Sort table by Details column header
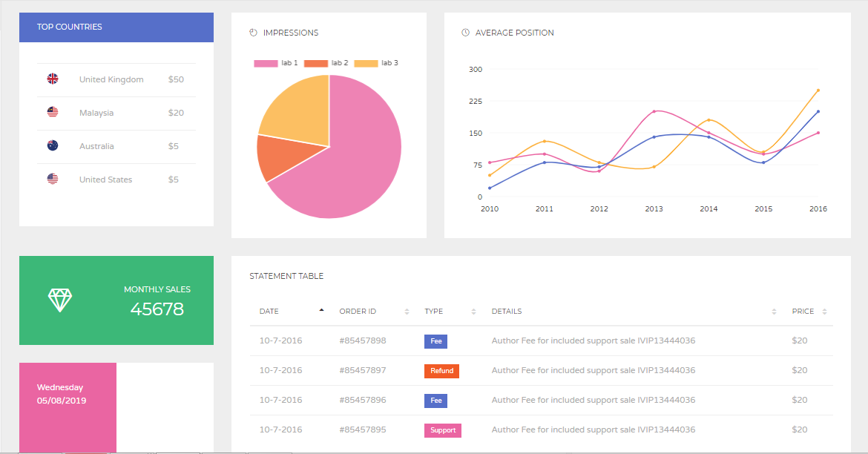 tap(507, 312)
